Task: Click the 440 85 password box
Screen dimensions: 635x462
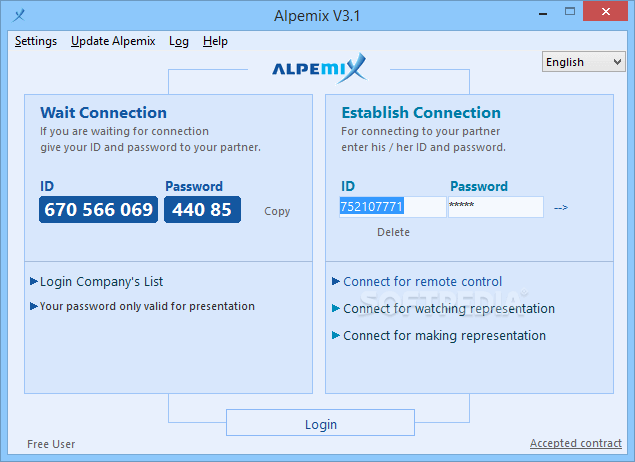Action: pos(202,209)
